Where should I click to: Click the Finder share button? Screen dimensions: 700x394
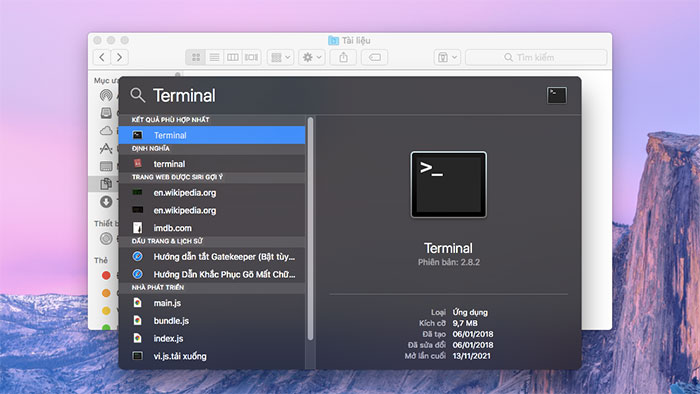coord(343,57)
